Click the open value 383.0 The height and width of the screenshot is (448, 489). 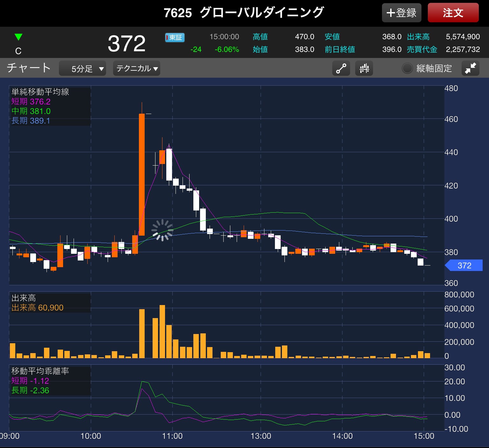[x=305, y=50]
